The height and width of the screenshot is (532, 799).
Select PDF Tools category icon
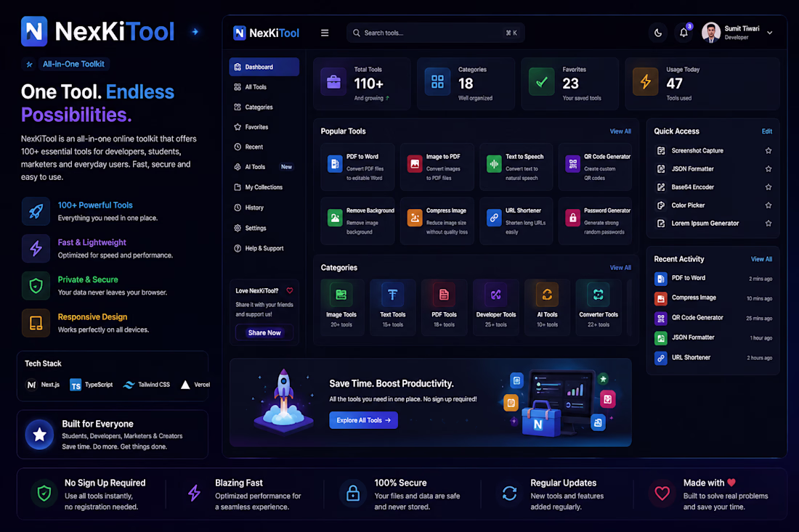click(444, 294)
